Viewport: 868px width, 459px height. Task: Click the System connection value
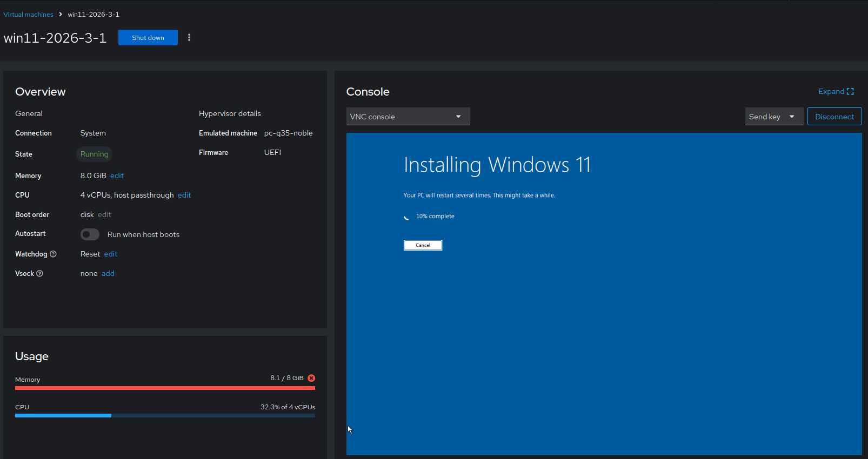[x=93, y=133]
